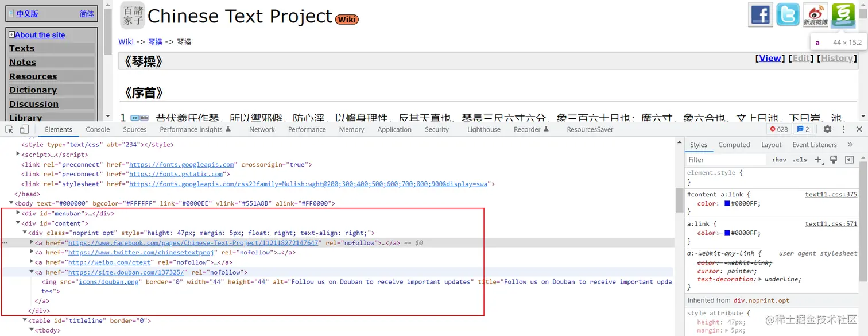The image size is (868, 336).
Task: Open the 中文版 language link
Action: pyautogui.click(x=27, y=14)
